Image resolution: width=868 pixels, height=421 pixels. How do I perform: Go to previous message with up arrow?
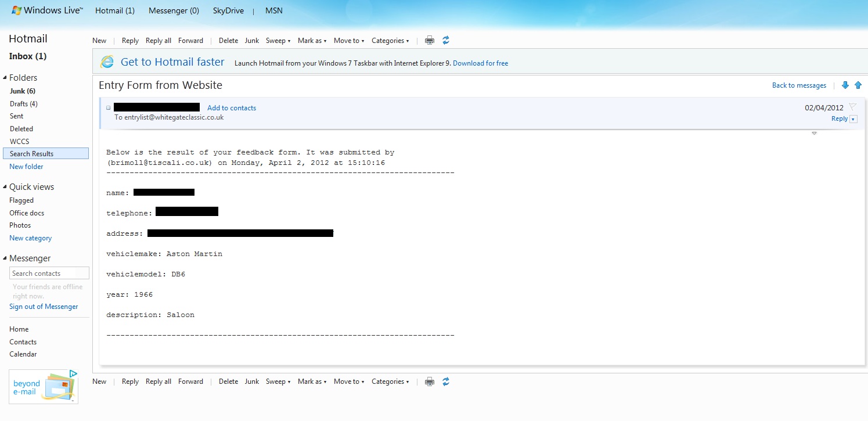click(x=858, y=85)
